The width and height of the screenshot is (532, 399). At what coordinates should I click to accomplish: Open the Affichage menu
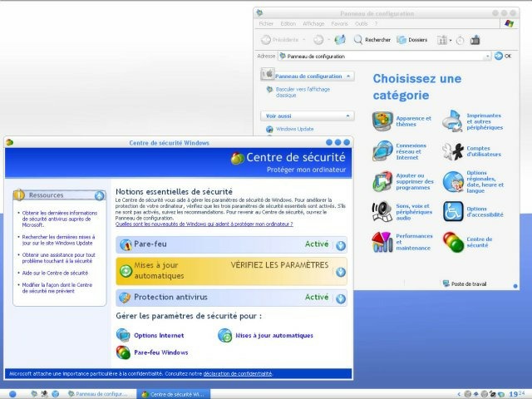pyautogui.click(x=313, y=24)
